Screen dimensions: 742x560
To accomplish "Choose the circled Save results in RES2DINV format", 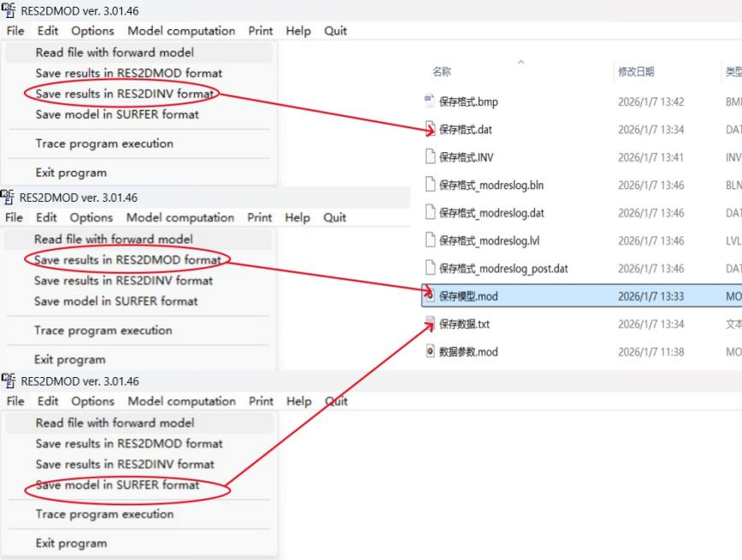I will pos(125,93).
